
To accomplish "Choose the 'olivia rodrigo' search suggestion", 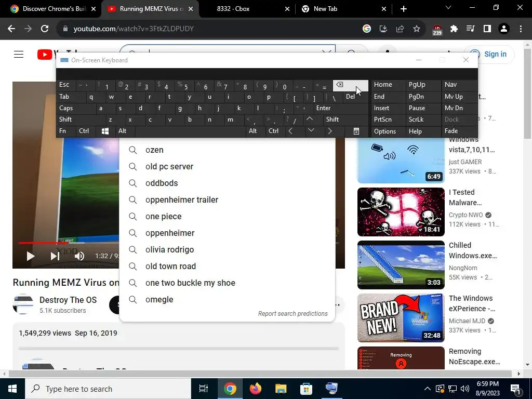I will (228, 250).
